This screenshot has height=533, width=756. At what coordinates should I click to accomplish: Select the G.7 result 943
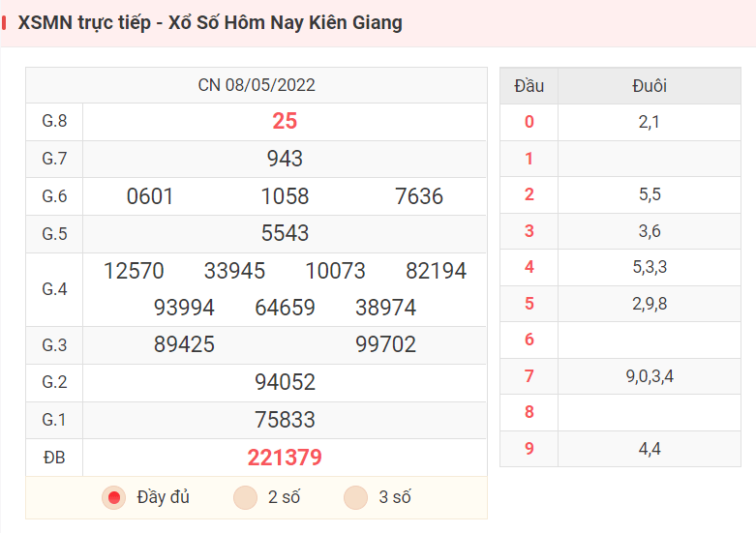[285, 159]
